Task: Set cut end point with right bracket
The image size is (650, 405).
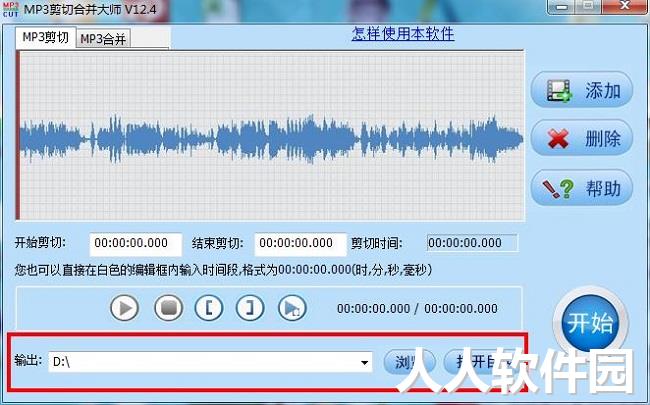Action: 250,308
